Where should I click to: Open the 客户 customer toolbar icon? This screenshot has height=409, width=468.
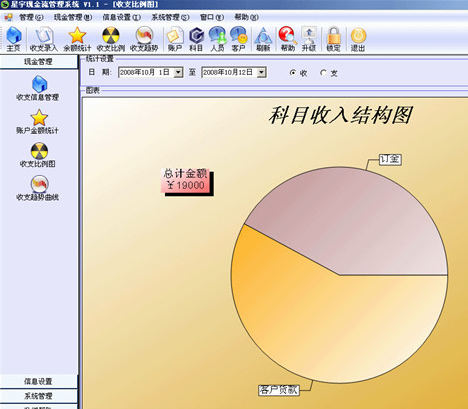(239, 39)
